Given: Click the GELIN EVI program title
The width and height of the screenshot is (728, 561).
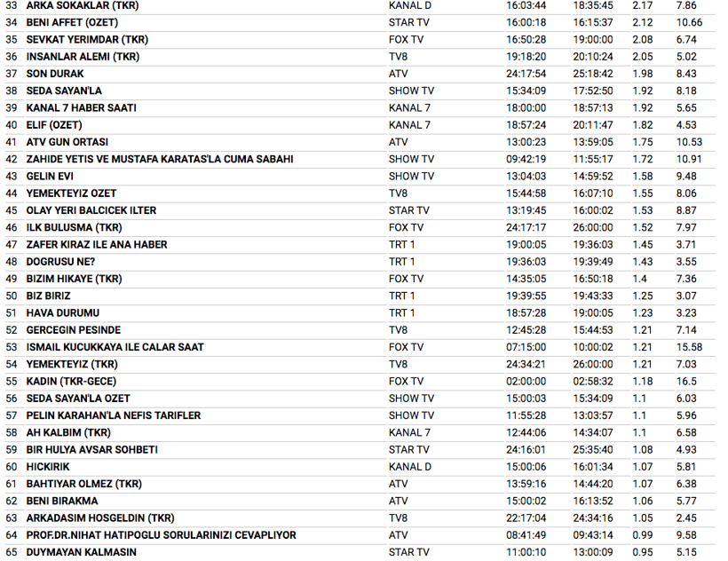Looking at the screenshot, I should tap(50, 176).
